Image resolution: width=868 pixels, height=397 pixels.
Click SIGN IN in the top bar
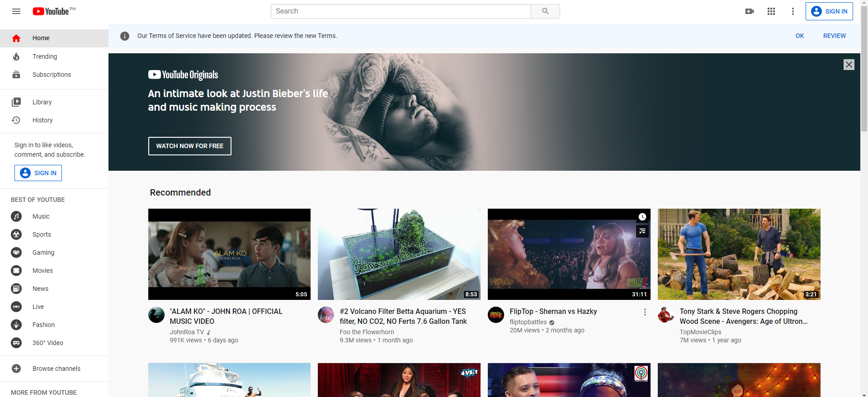point(829,11)
